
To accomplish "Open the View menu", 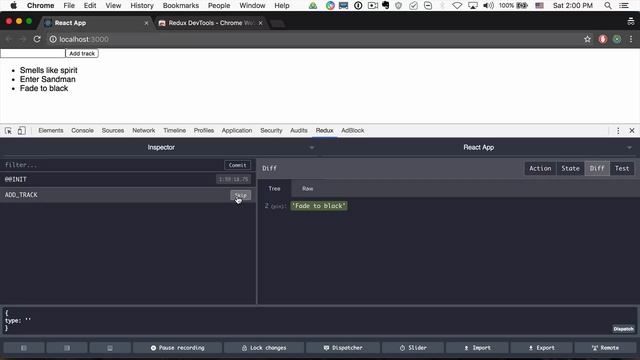I will (113, 5).
